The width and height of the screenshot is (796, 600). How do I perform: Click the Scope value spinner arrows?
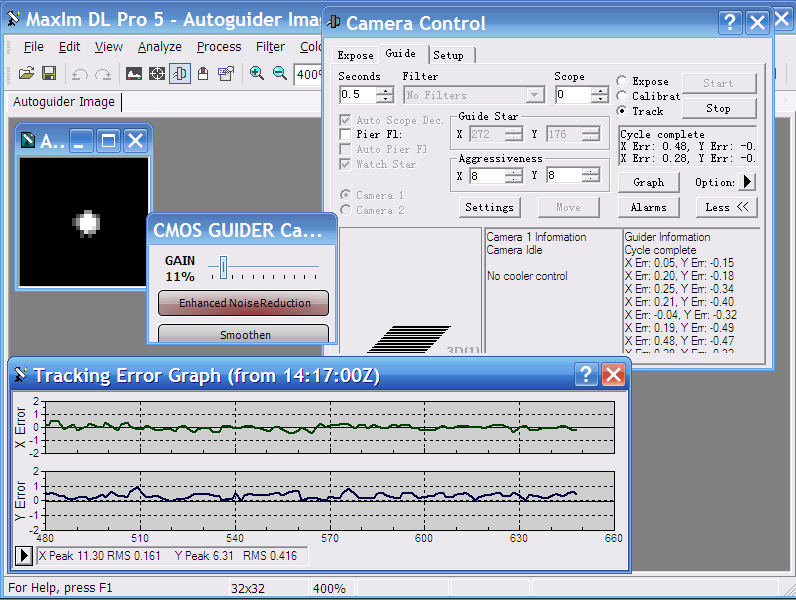tap(601, 94)
